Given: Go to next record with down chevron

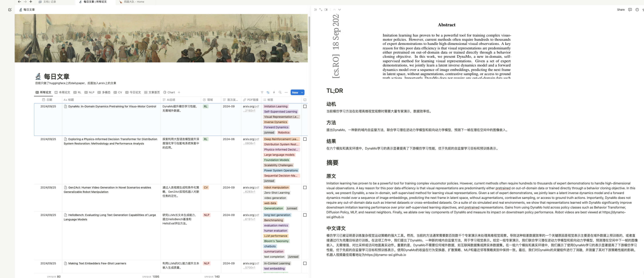Looking at the screenshot, I should pyautogui.click(x=339, y=10).
